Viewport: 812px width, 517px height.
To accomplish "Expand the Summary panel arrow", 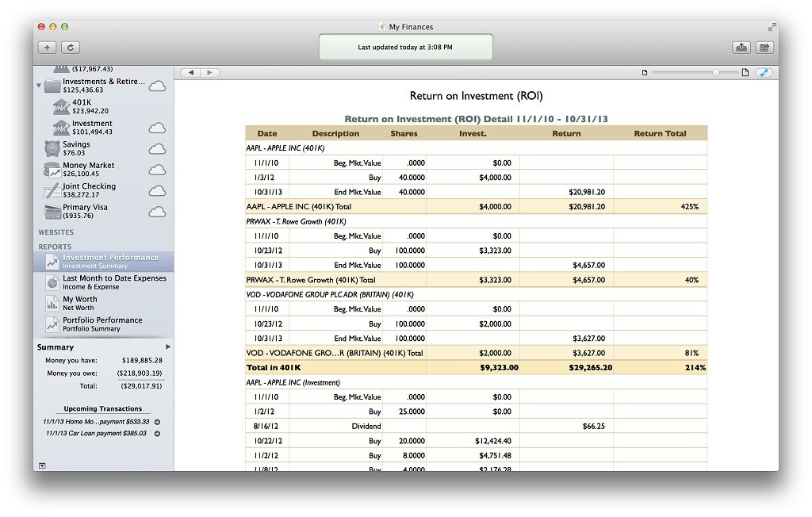I will (x=167, y=347).
